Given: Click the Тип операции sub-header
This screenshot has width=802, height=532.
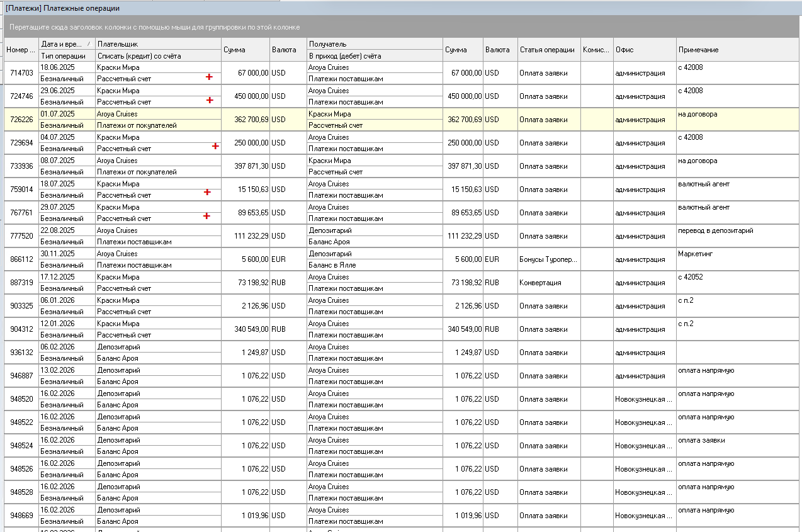Looking at the screenshot, I should click(67, 55).
